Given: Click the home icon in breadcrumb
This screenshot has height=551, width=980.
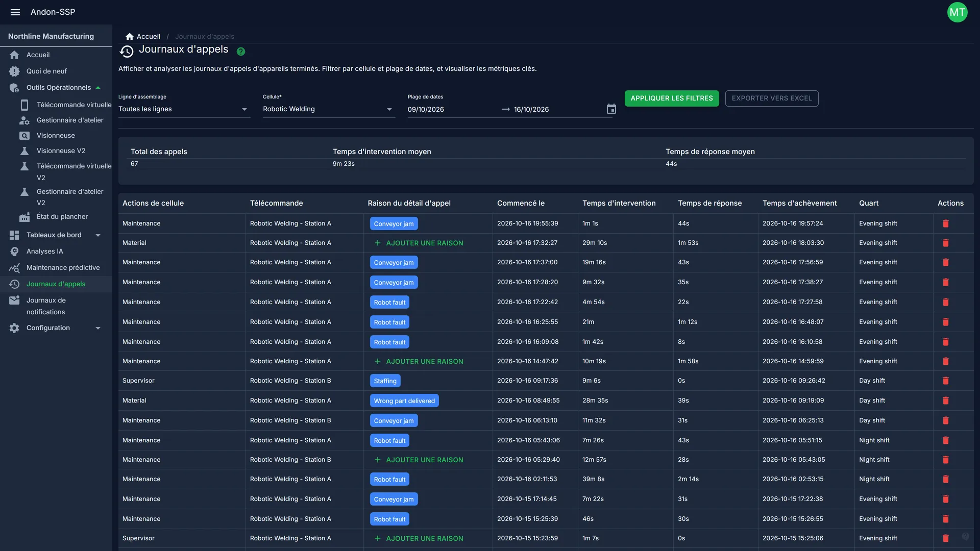Looking at the screenshot, I should click(130, 37).
